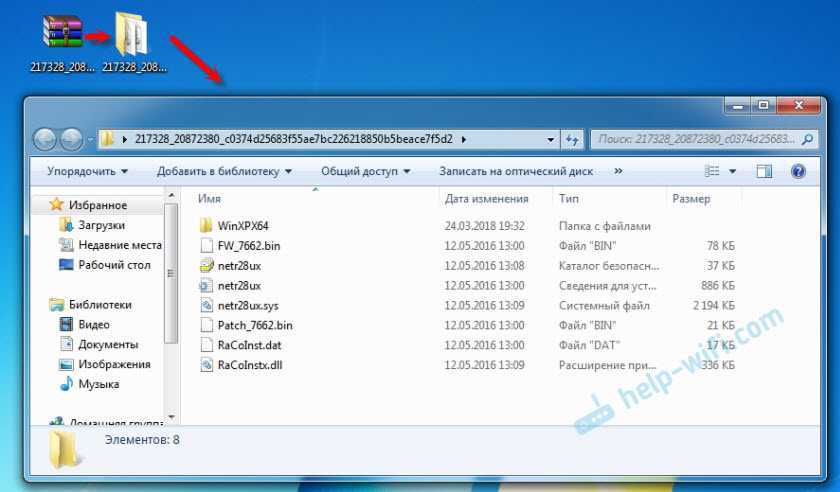
Task: Open Help via the question mark icon
Action: (x=798, y=171)
